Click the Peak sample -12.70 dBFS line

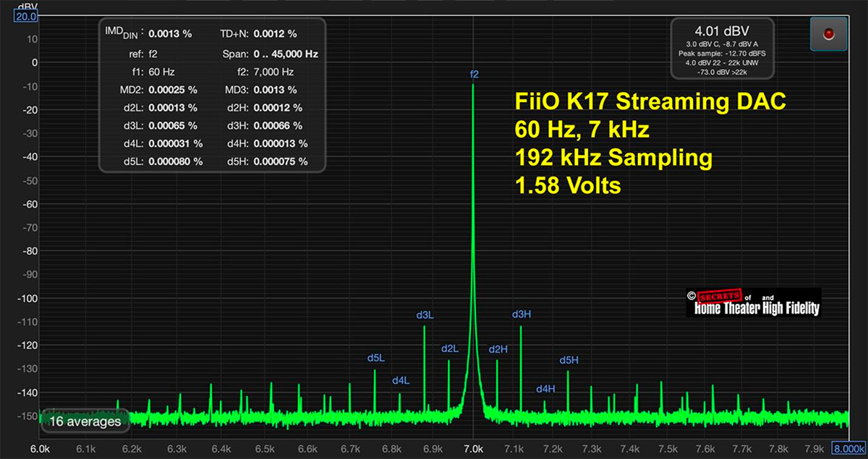[x=722, y=54]
